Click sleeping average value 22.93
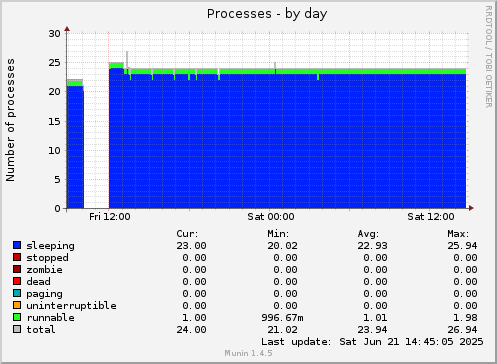 coord(372,246)
